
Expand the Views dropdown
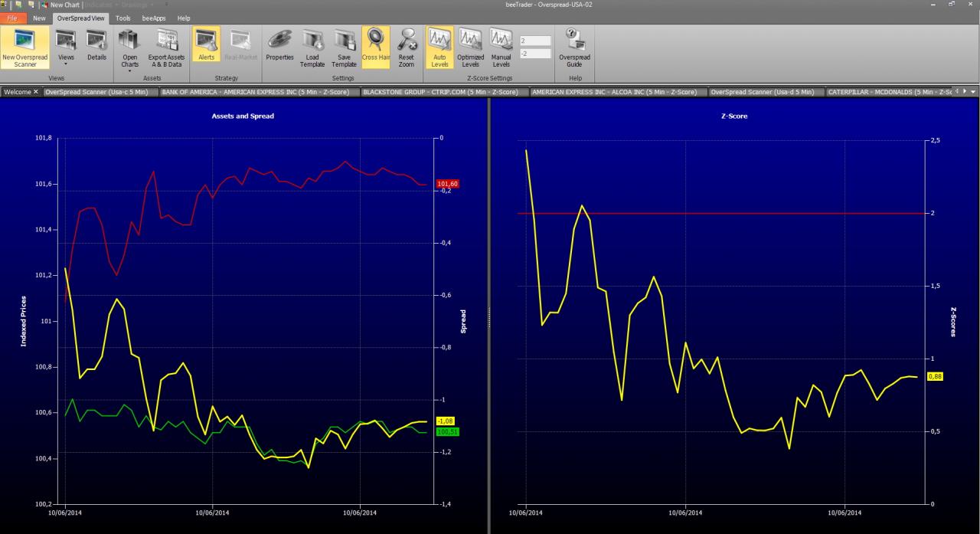pyautogui.click(x=67, y=48)
